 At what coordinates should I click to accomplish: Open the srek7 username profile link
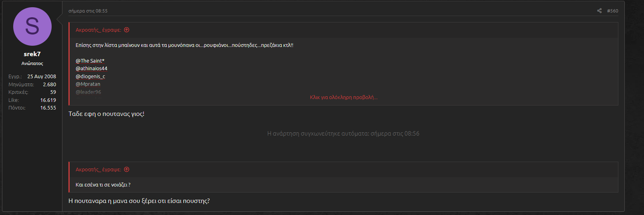(32, 54)
